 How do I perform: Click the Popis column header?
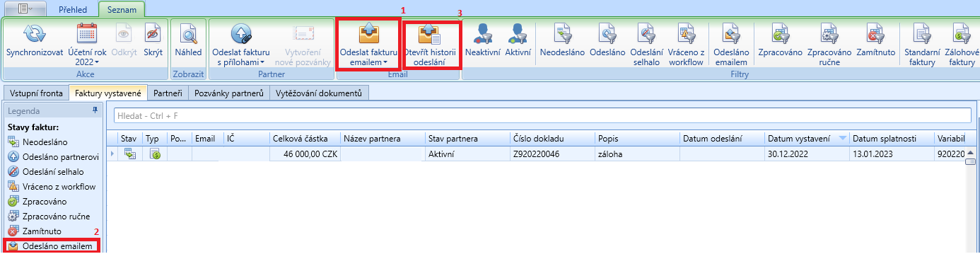click(x=637, y=138)
